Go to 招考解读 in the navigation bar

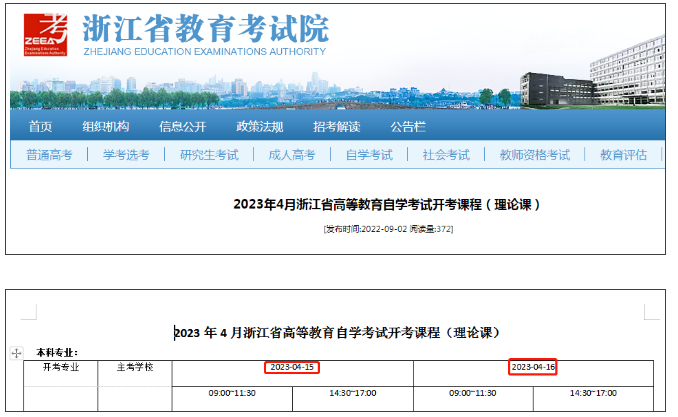point(336,126)
